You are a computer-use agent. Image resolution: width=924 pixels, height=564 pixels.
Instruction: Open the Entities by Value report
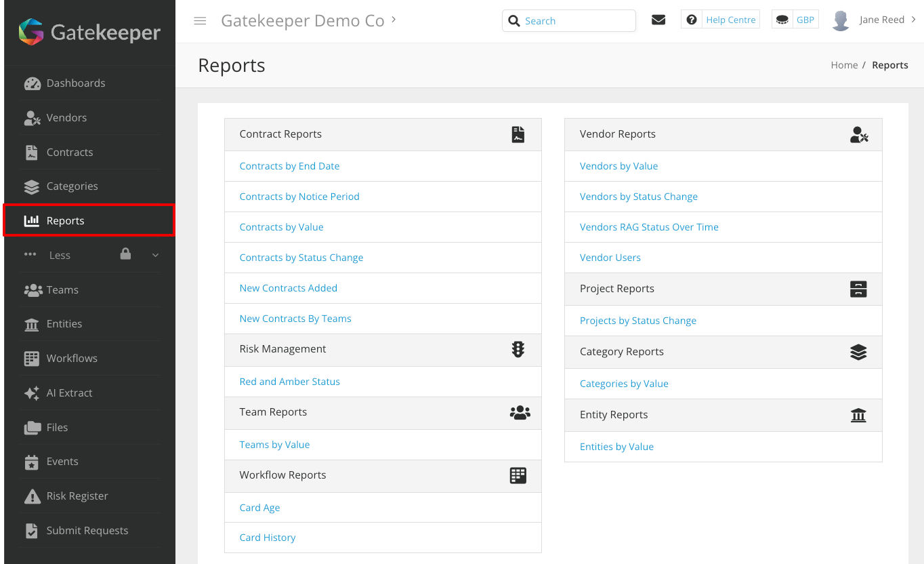[x=616, y=447]
